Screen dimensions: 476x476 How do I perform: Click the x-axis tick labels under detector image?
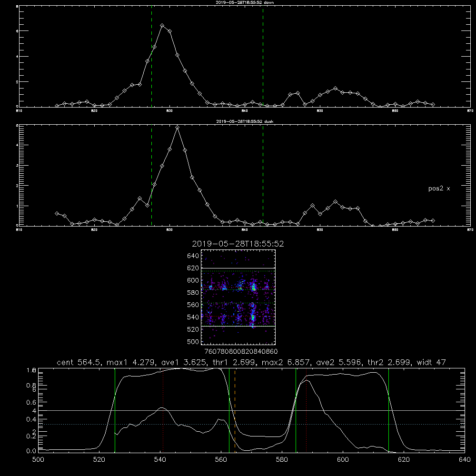click(241, 352)
